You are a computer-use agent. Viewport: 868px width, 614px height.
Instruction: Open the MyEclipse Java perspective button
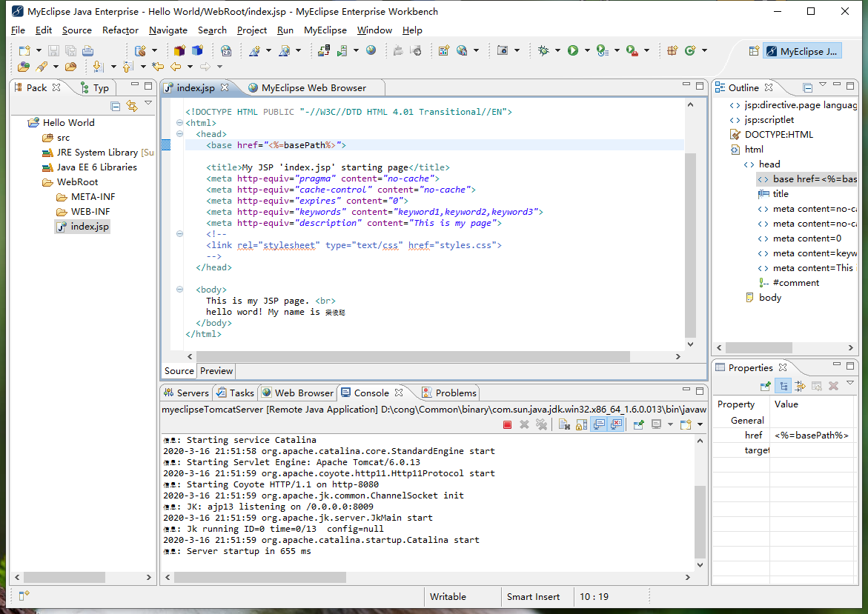point(802,51)
